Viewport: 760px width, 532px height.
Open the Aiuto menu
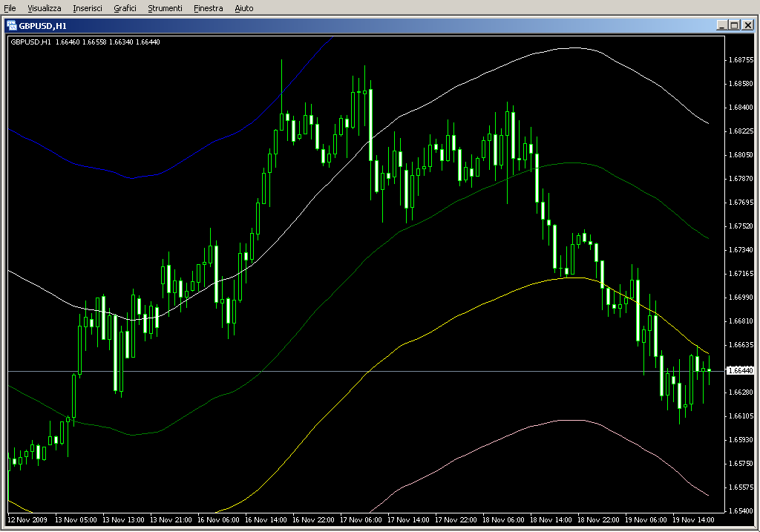(243, 8)
